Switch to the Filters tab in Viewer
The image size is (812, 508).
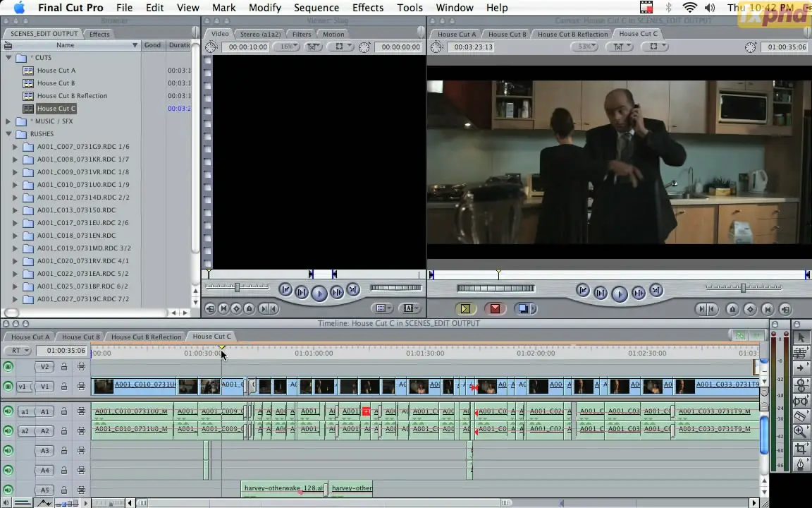(x=302, y=34)
